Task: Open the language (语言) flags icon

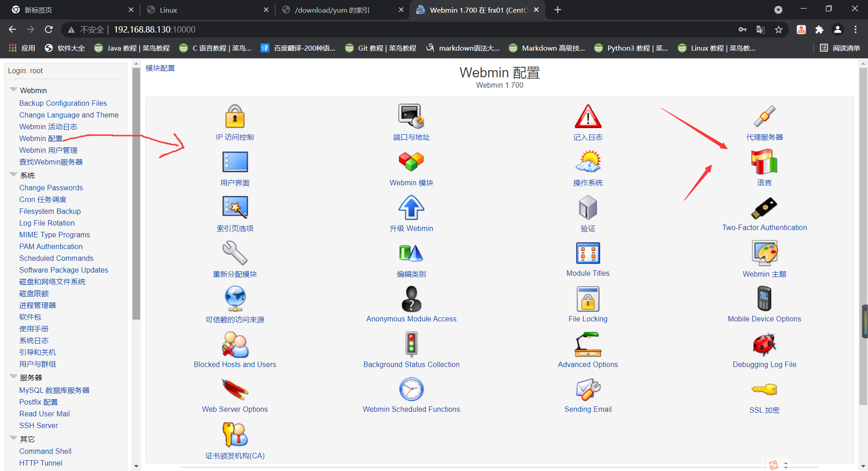Action: coord(764,162)
